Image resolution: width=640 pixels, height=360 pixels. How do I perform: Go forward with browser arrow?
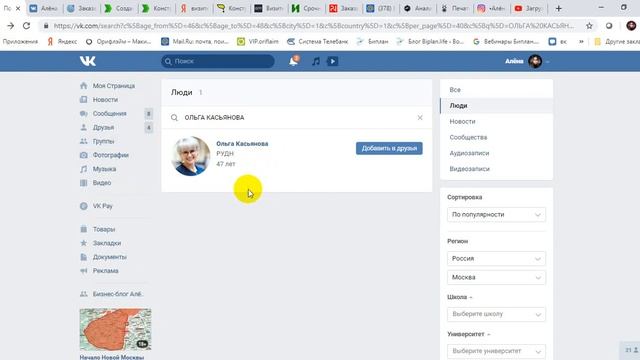coord(10,26)
